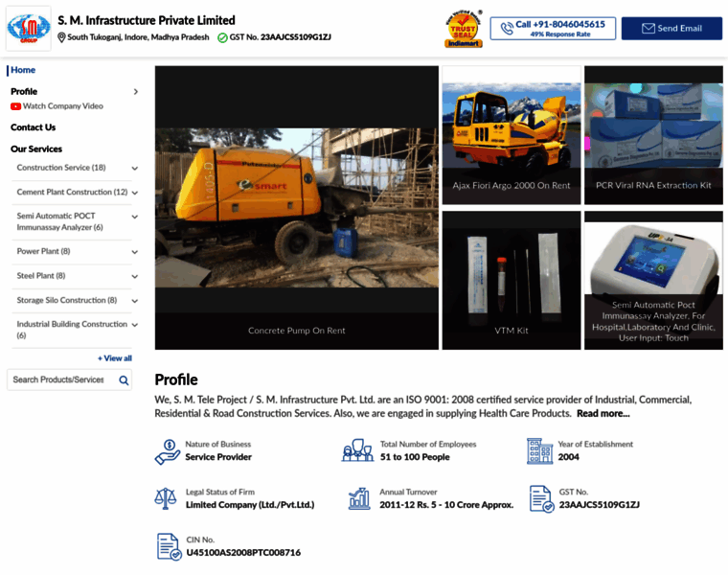Click the green GST verified checkmark icon
This screenshot has height=575, width=728.
point(222,37)
